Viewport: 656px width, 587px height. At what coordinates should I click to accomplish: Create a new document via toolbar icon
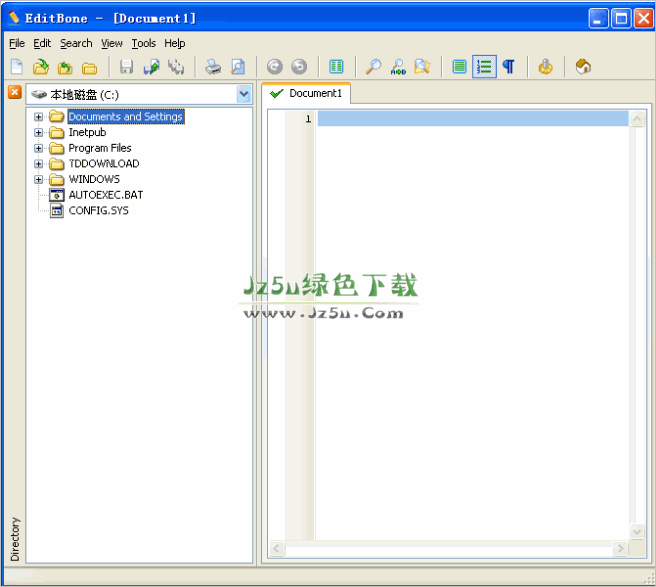point(17,67)
